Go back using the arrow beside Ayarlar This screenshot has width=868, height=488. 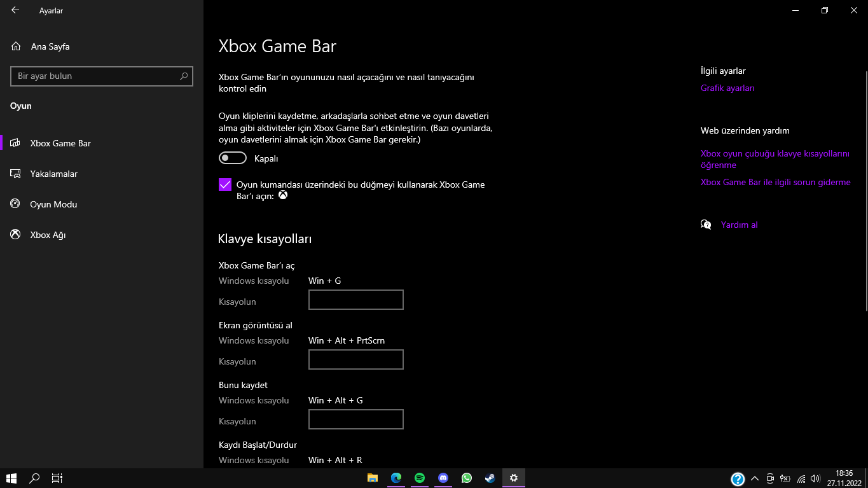point(15,10)
